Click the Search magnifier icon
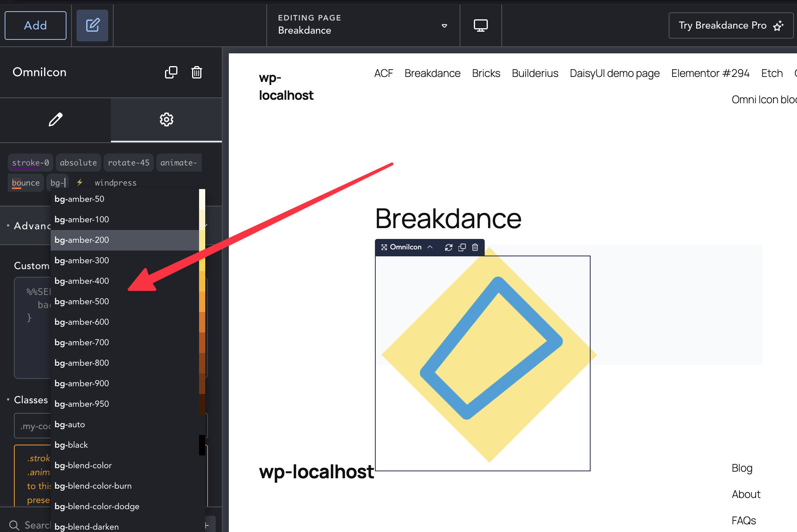Viewport: 797px width, 532px height. [x=14, y=525]
